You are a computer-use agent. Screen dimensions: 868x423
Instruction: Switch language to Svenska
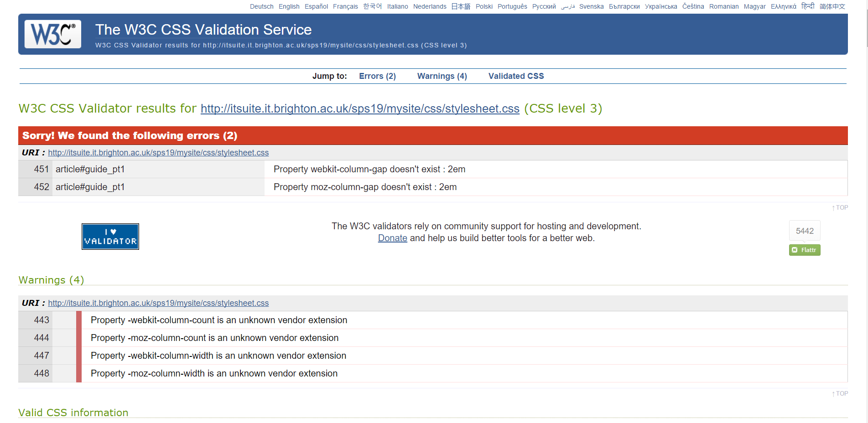pos(592,6)
